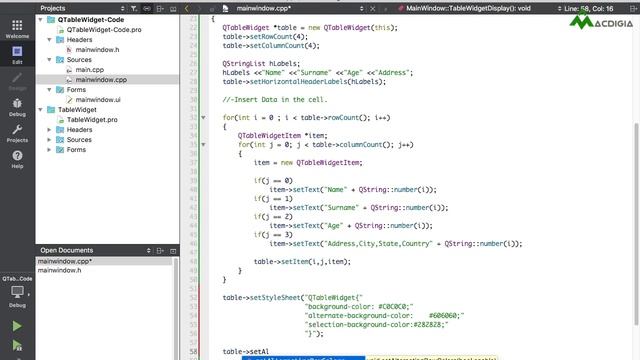The height and width of the screenshot is (360, 640).
Task: Open the Welcome mode
Action: [x=17, y=29]
